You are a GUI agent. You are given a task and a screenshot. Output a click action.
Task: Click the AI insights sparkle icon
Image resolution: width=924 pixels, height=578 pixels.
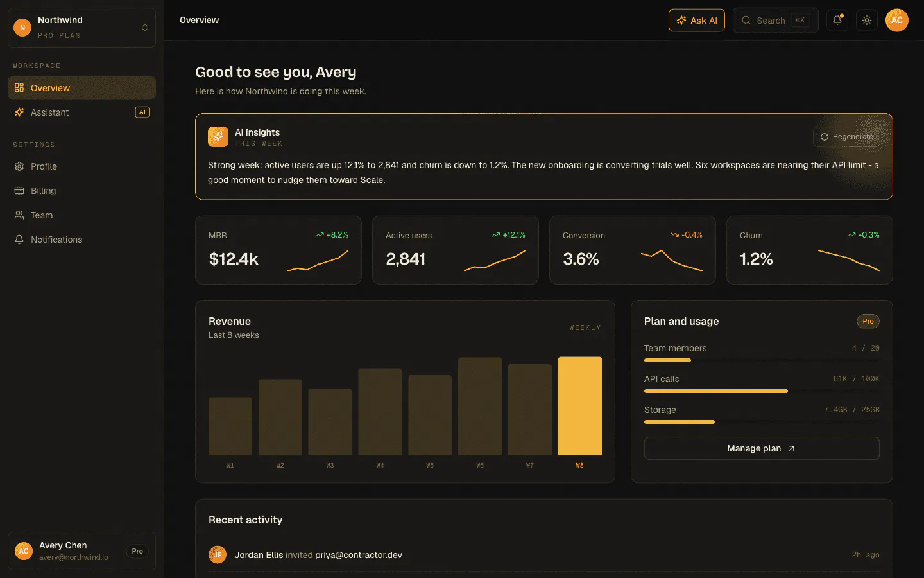(218, 137)
